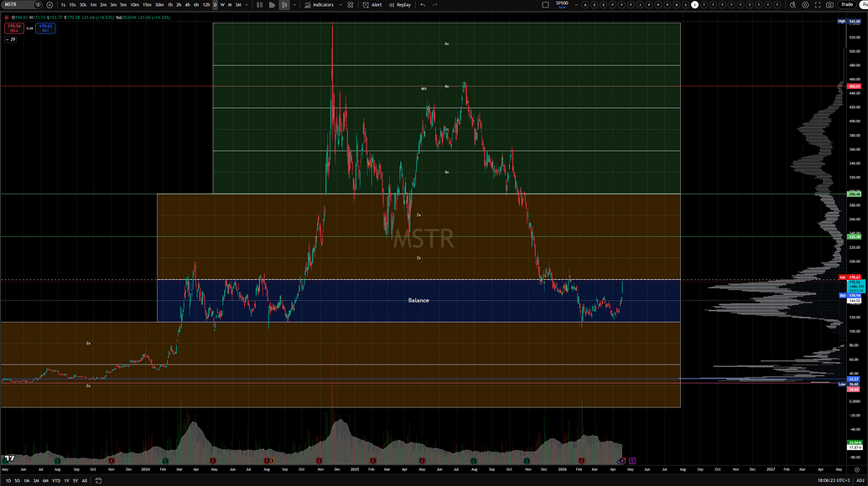Set date range to 5Y
Viewport: 868px width, 486px height.
tap(75, 480)
